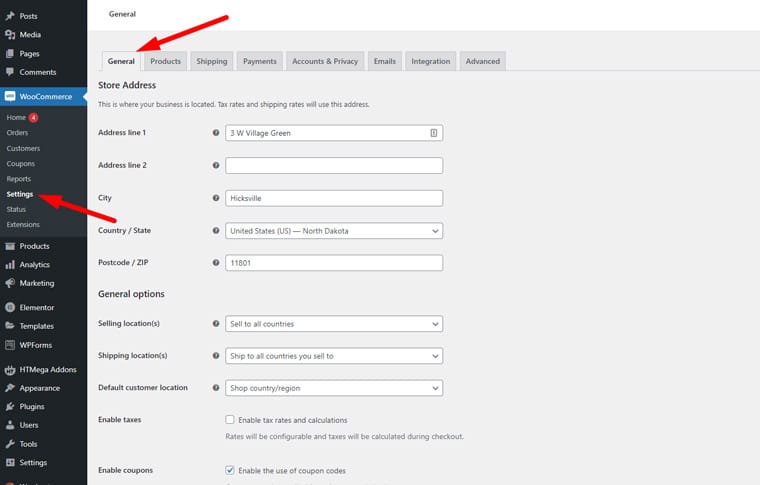Click the Templates folder icon

(x=10, y=326)
